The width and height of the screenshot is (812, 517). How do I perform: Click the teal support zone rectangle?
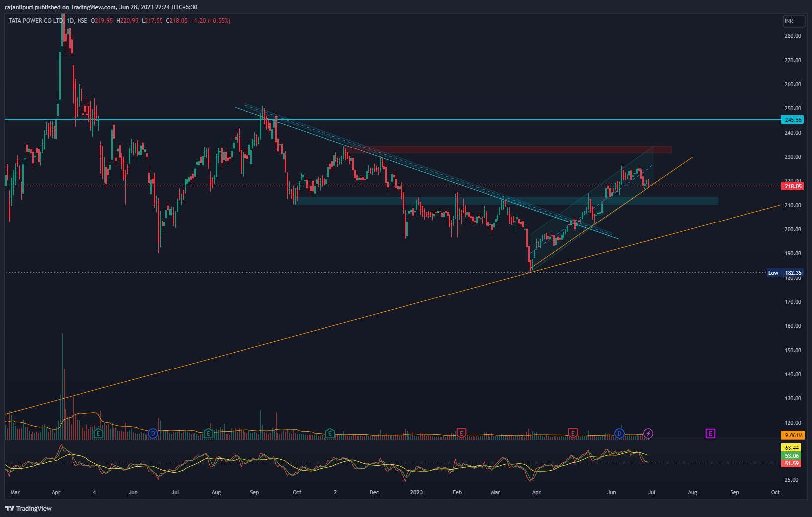coord(506,201)
